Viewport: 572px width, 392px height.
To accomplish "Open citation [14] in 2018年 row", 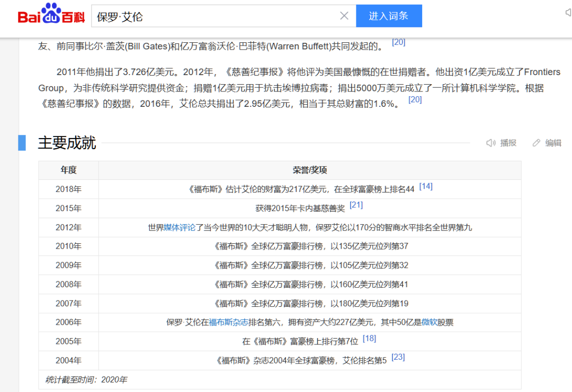I will tap(426, 187).
